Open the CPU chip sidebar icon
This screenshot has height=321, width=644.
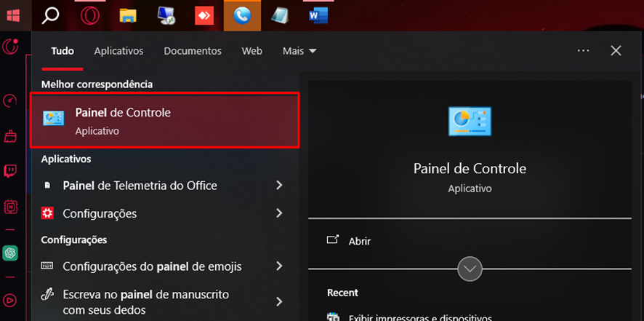[10, 206]
